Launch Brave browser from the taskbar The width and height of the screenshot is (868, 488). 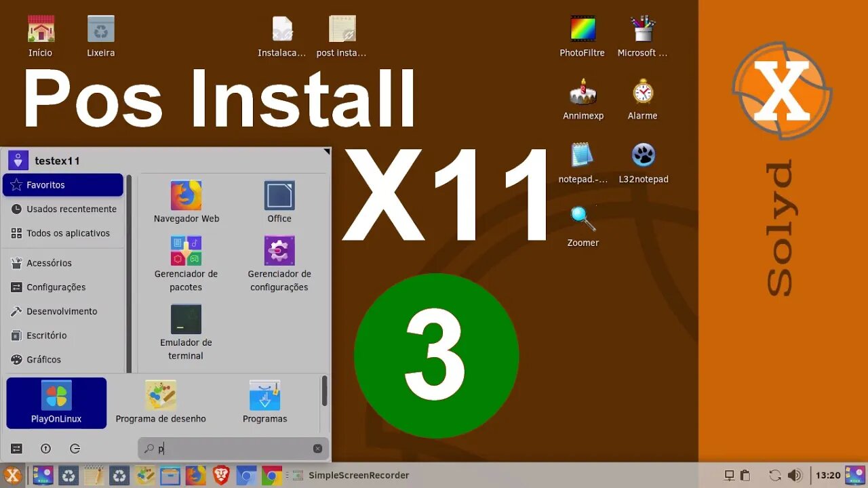pyautogui.click(x=221, y=475)
